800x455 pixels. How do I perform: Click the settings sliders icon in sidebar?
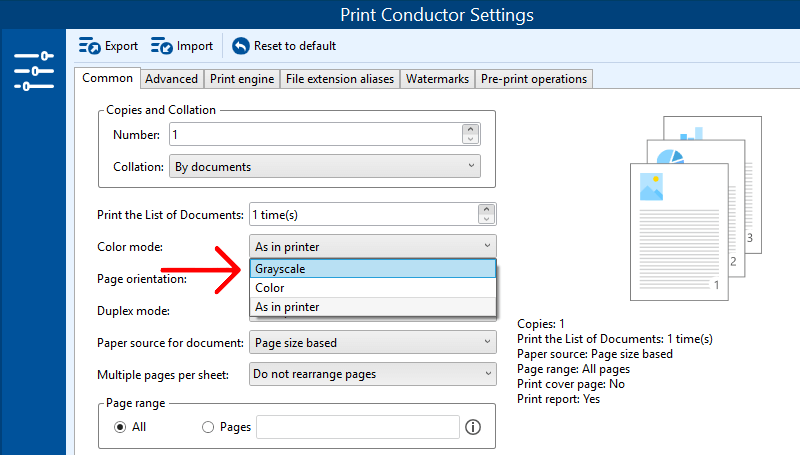pyautogui.click(x=33, y=71)
